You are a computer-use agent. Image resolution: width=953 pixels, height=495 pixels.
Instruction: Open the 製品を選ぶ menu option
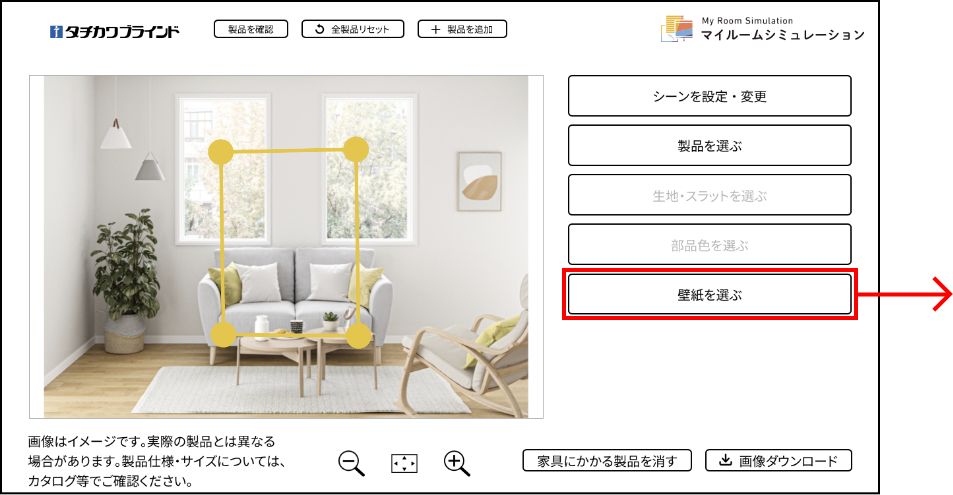tap(709, 145)
